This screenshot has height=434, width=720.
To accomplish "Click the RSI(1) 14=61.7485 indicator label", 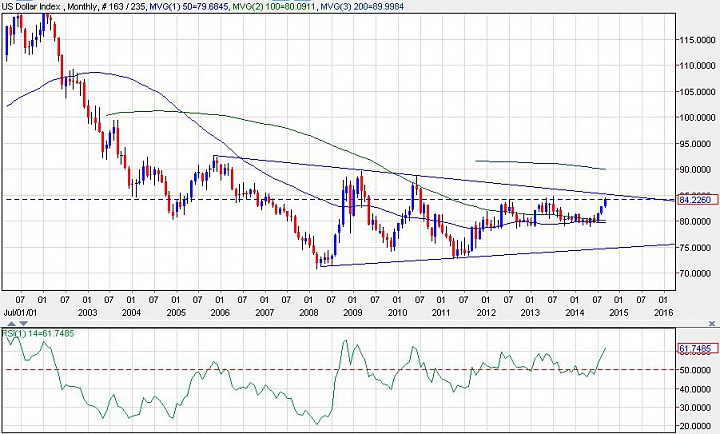I will (38, 333).
